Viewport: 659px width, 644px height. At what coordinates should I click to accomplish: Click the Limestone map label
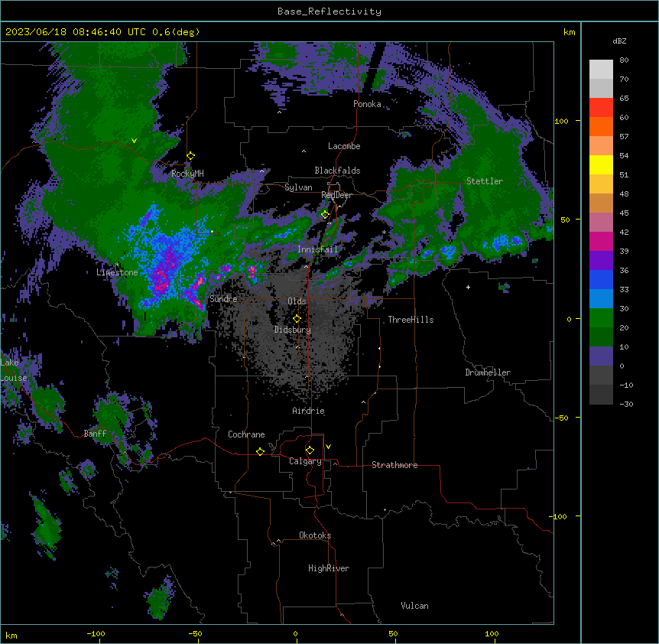coord(117,272)
